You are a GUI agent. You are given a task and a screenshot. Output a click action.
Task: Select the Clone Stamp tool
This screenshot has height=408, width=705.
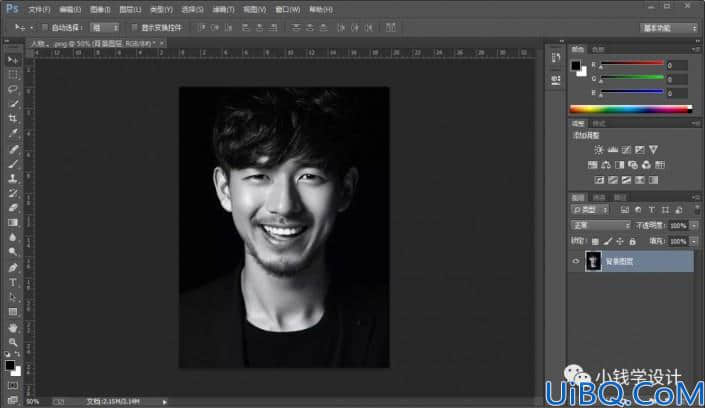13,179
